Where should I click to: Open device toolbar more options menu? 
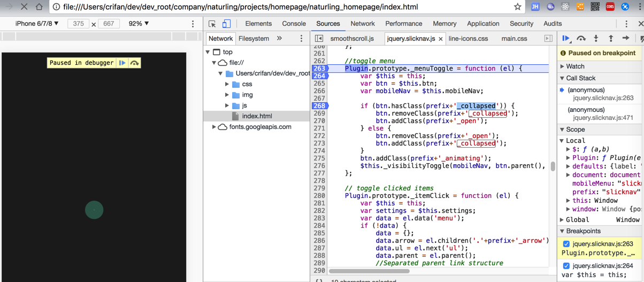pos(193,24)
